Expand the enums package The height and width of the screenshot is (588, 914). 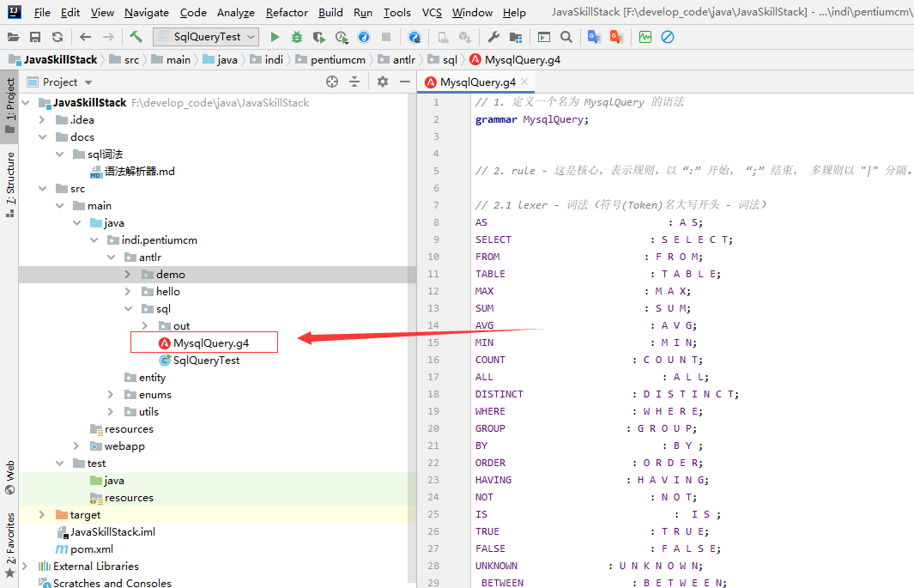[x=110, y=395]
